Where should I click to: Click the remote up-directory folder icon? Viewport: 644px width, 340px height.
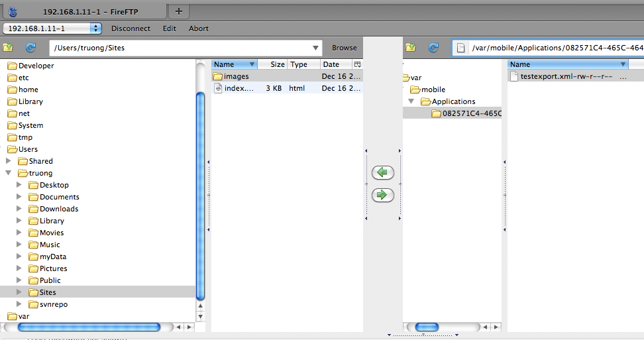click(411, 48)
